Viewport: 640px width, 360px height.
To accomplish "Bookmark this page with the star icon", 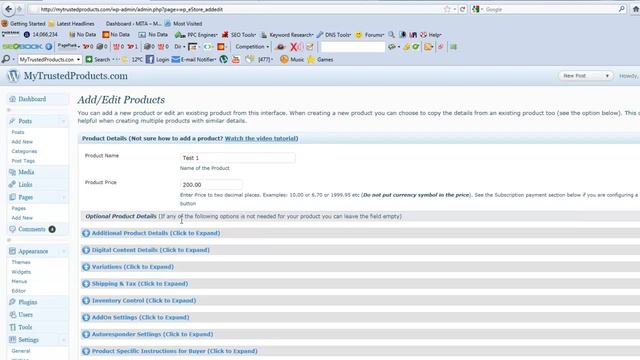I will pos(447,9).
